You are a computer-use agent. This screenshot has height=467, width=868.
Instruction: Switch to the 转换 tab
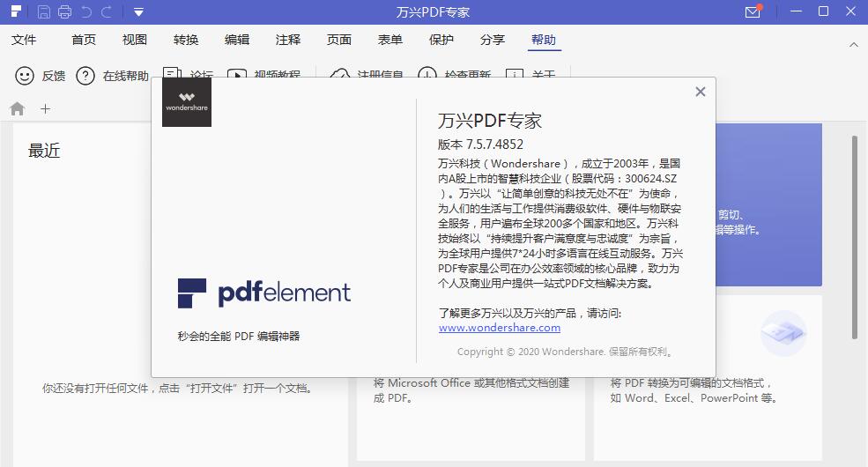[185, 40]
